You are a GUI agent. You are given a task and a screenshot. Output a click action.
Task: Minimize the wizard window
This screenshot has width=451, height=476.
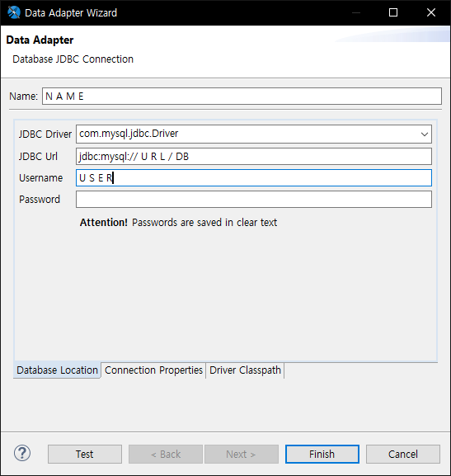tap(356, 12)
